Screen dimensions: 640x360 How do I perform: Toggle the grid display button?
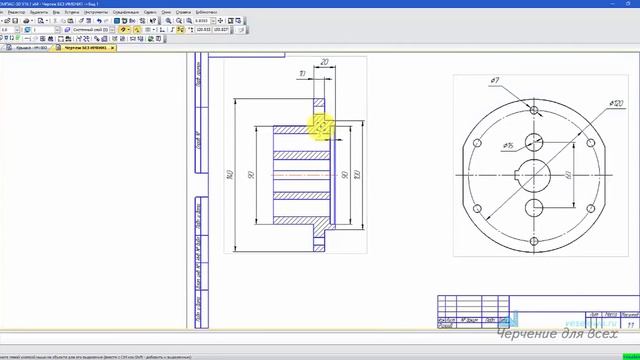(x=148, y=30)
